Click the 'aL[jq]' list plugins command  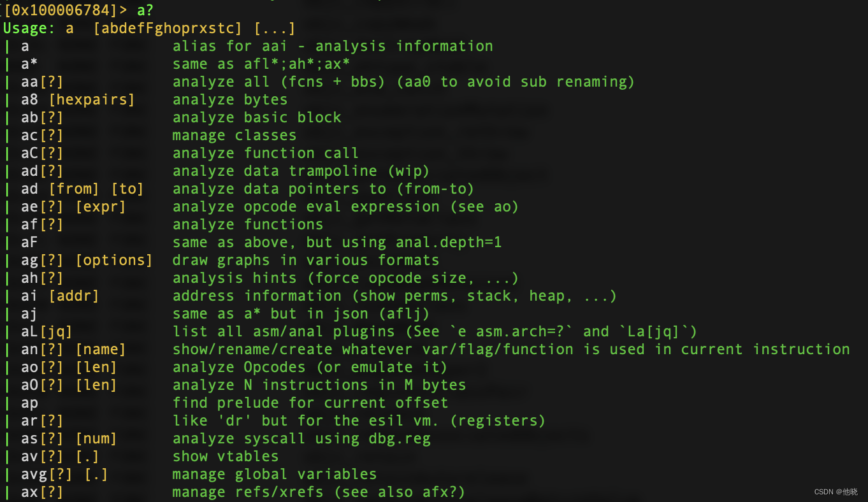tap(47, 332)
